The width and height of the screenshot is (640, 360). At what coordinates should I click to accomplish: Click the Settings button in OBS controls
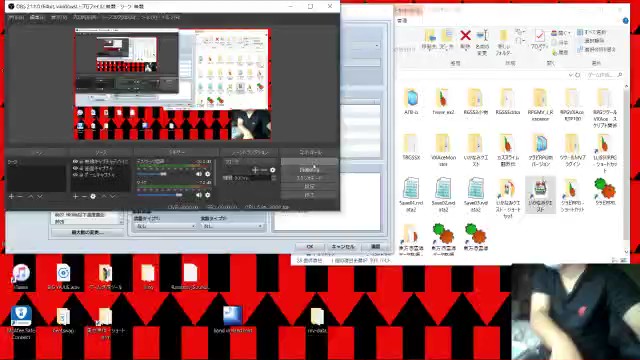click(x=309, y=187)
